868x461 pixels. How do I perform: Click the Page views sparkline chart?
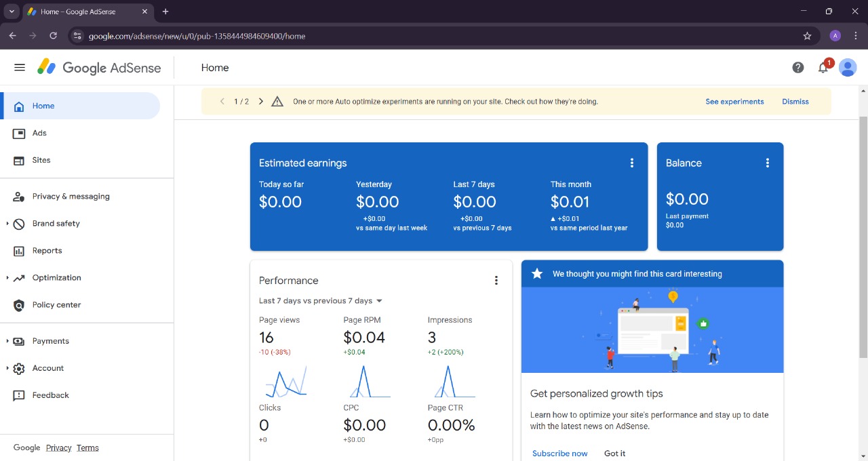click(286, 381)
